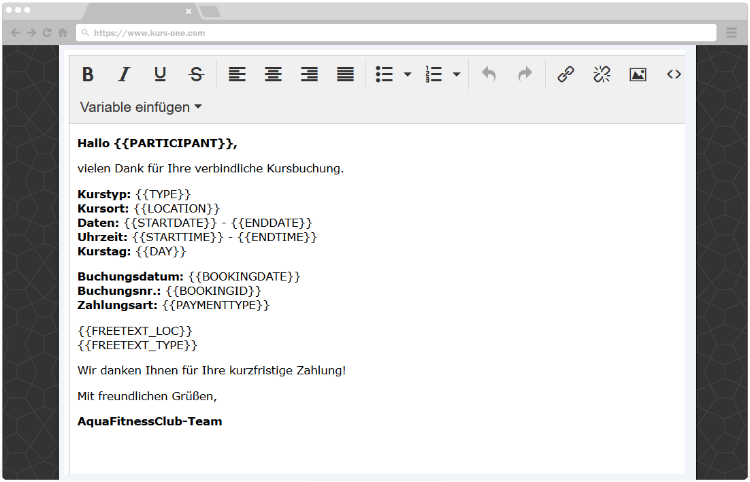Underline the selected text
Image resolution: width=750 pixels, height=482 pixels.
(x=160, y=75)
